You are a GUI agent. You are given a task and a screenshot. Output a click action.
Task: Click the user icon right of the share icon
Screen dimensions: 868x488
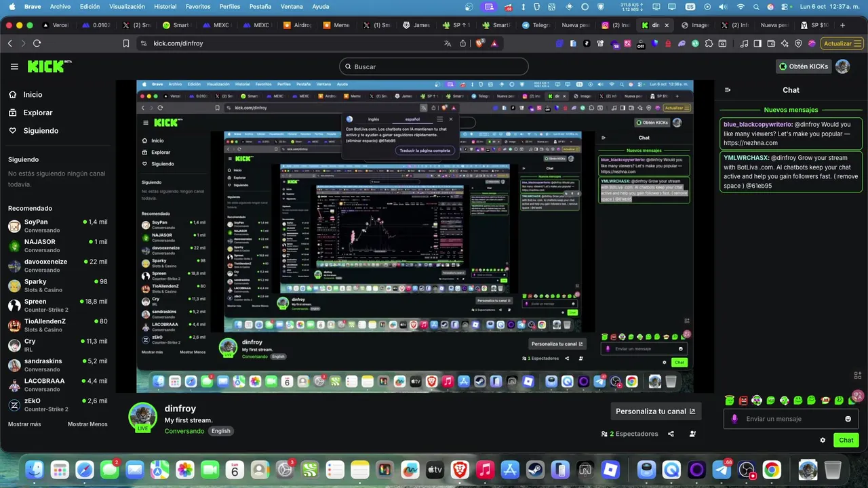pos(692,434)
